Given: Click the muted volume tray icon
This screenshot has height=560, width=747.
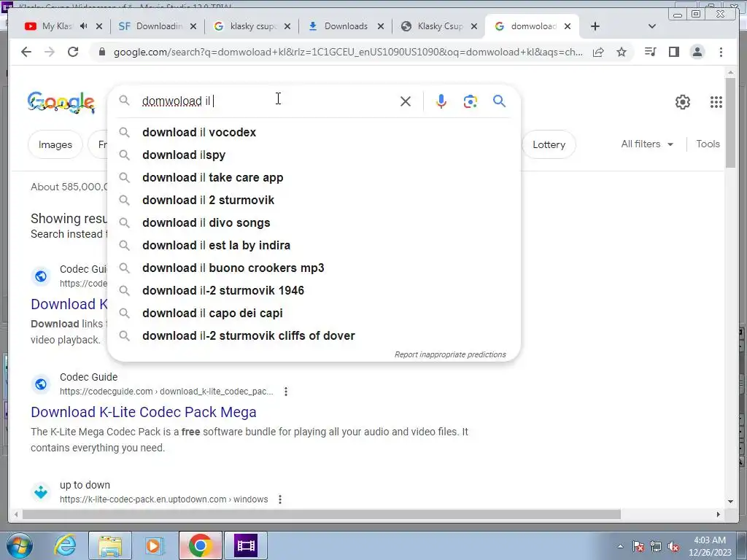Looking at the screenshot, I should point(673,546).
